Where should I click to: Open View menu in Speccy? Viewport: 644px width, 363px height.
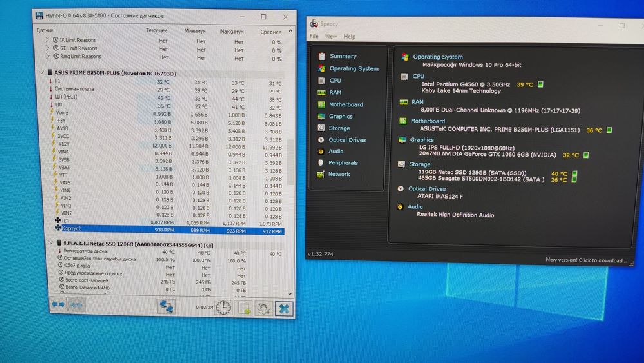pos(331,36)
